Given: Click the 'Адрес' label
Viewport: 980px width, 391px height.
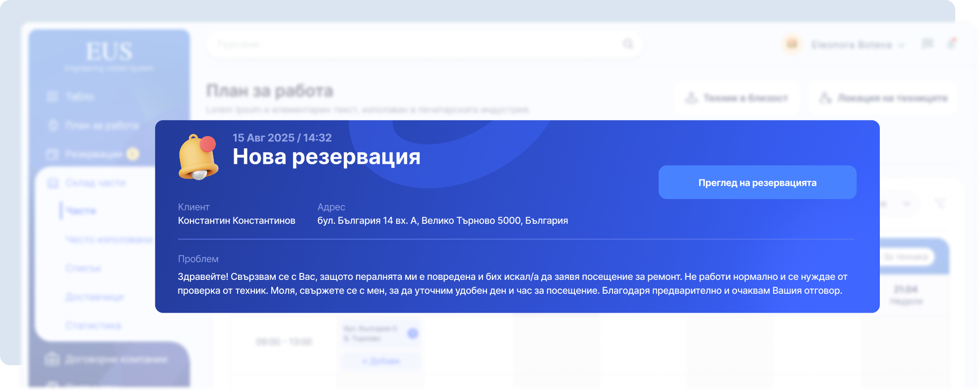Looking at the screenshot, I should pyautogui.click(x=331, y=207).
